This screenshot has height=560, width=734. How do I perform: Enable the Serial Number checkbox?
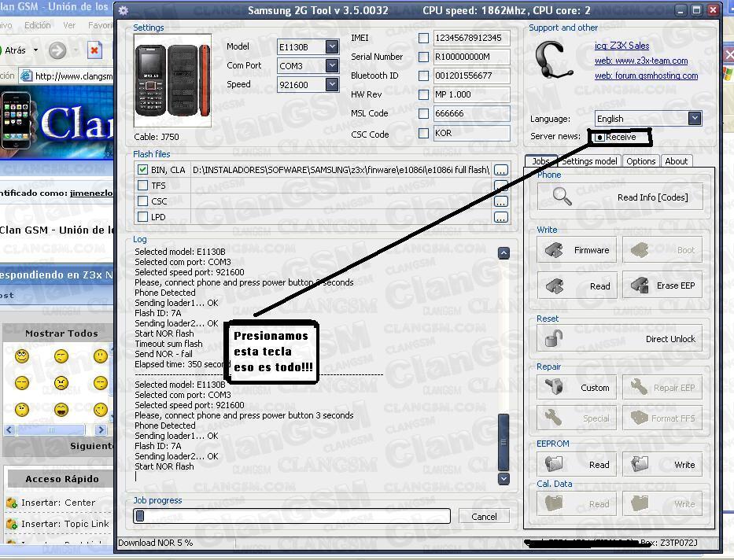tap(423, 57)
